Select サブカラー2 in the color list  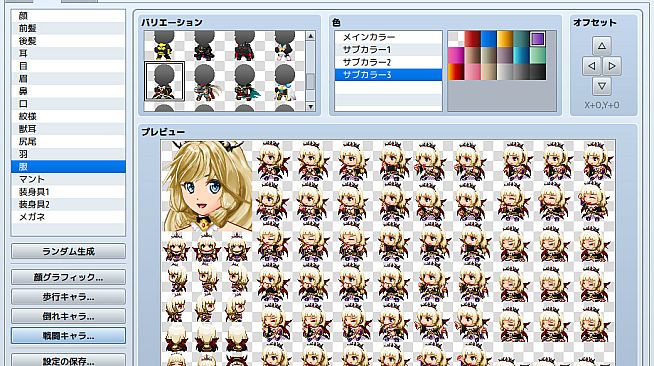(388, 62)
